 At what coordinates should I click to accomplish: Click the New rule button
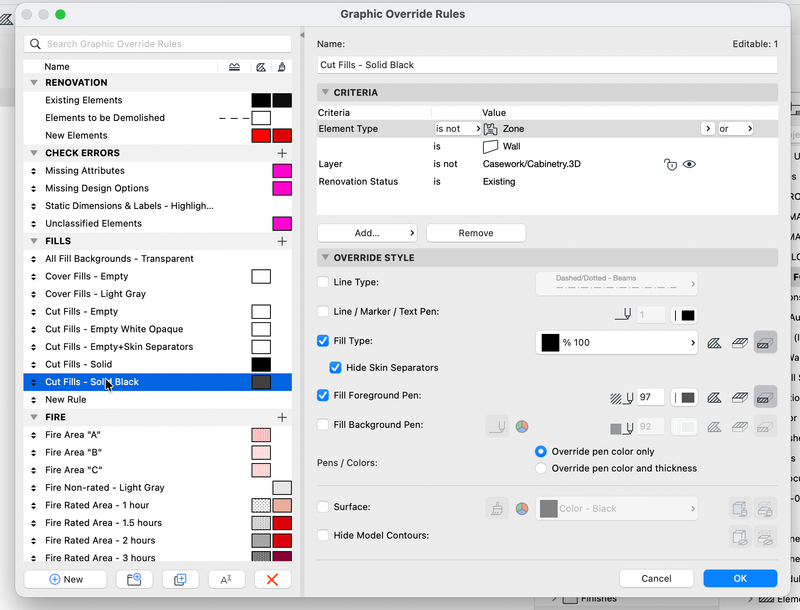point(65,579)
